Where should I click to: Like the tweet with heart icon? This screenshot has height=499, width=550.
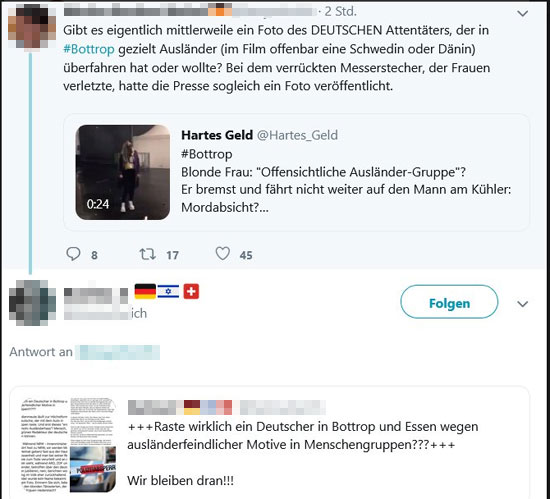click(222, 254)
